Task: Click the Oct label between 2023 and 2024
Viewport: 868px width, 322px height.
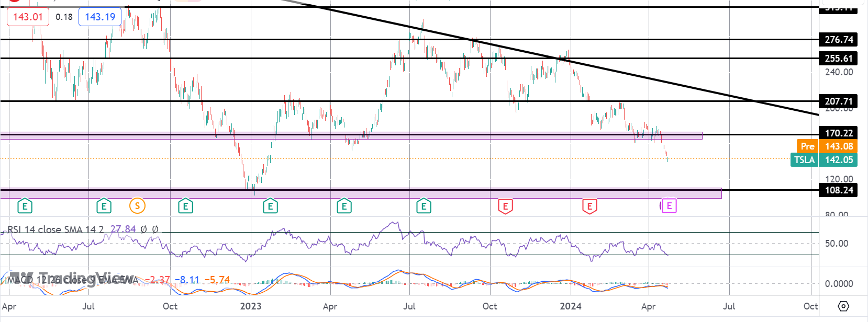Action: [489, 306]
